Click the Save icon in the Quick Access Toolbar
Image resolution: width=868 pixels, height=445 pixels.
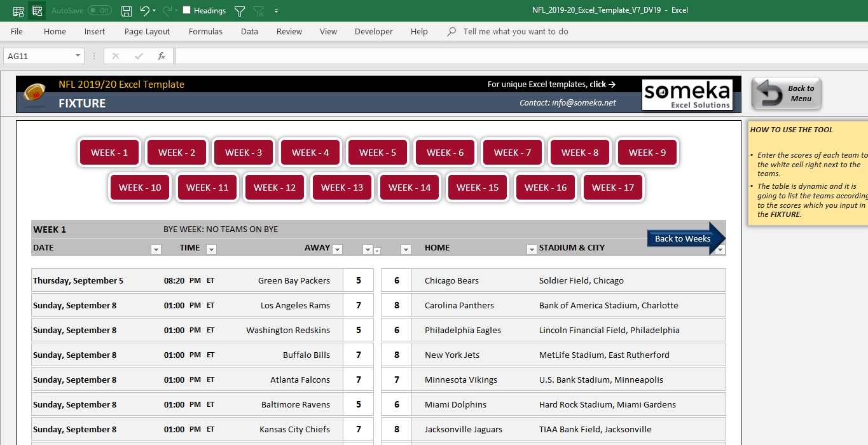pos(127,11)
